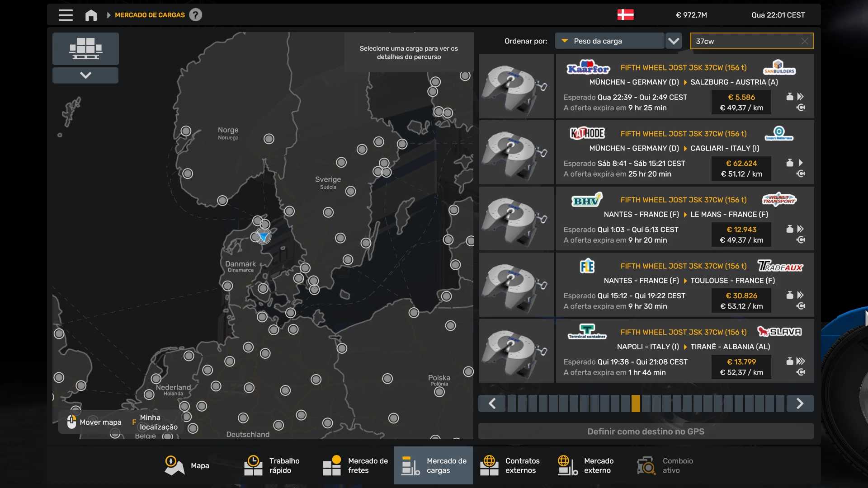The image size is (868, 488).
Task: Open the Peso da carga sort dropdown
Action: coord(609,41)
